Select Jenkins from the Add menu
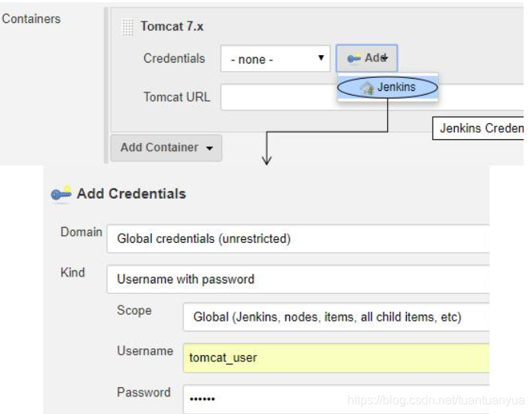 point(388,87)
